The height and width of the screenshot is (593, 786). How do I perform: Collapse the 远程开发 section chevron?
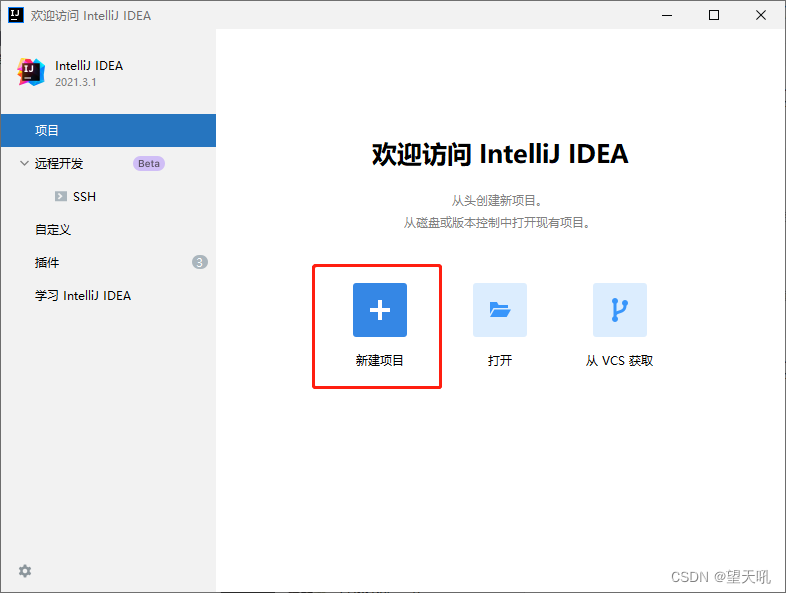(x=24, y=163)
